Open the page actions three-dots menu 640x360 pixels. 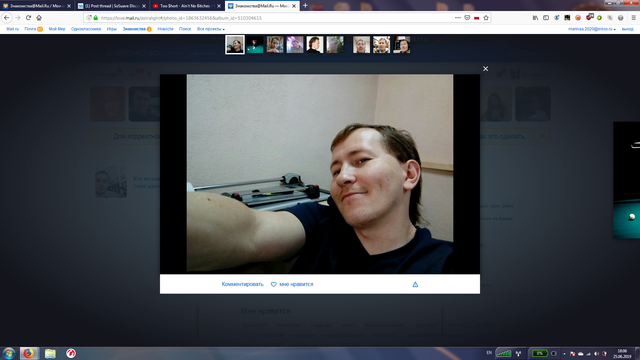tap(458, 18)
